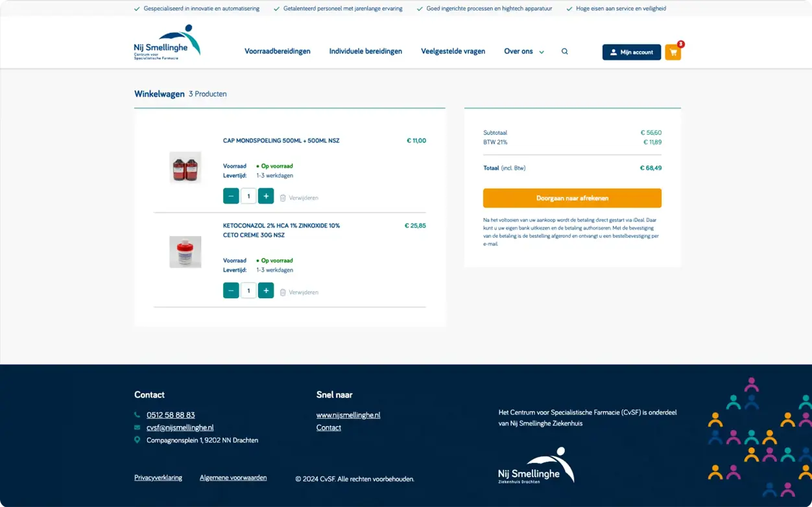Click Doorgaan naar afrekenen button
This screenshot has height=507, width=812.
(572, 198)
